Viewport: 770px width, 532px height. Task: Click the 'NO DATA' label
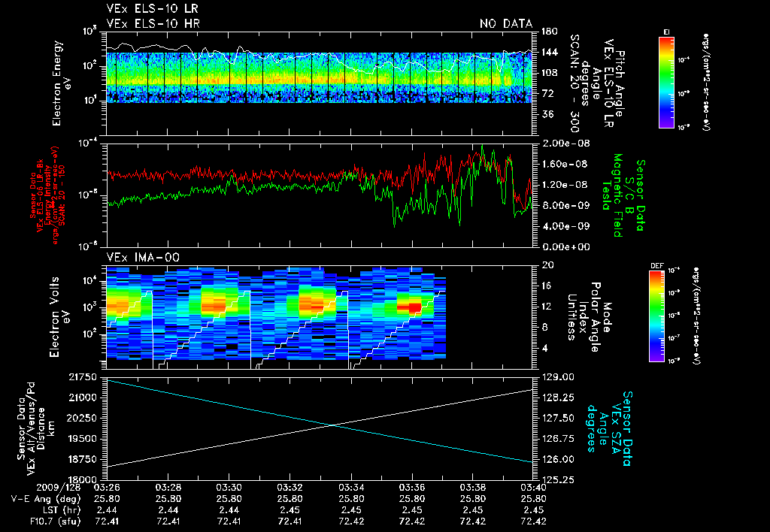(506, 23)
